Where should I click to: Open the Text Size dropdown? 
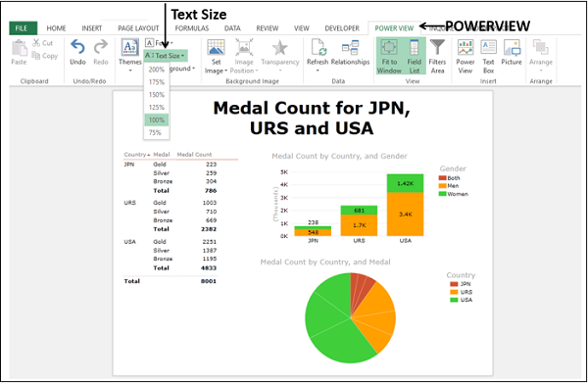(x=166, y=56)
